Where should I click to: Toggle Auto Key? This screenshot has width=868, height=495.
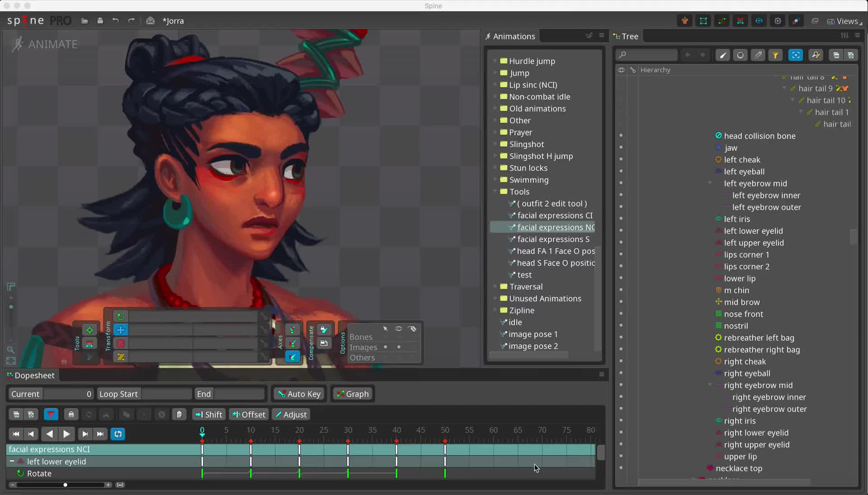point(299,394)
